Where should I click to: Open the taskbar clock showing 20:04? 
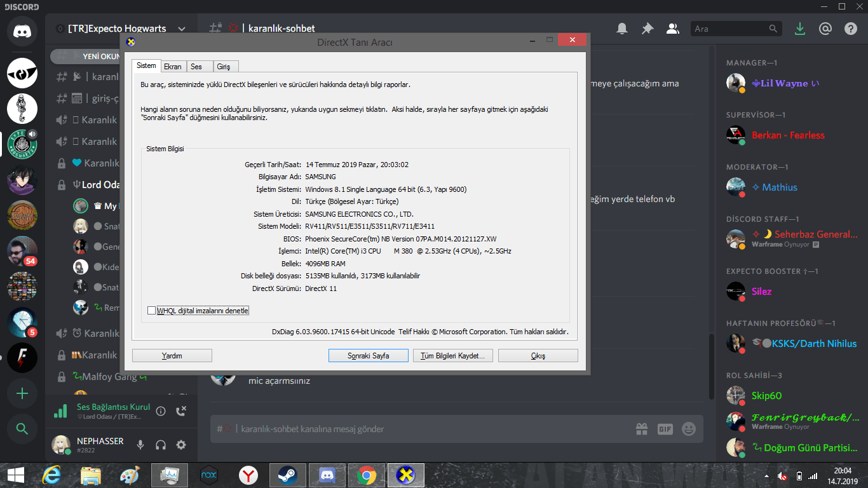[x=843, y=476]
